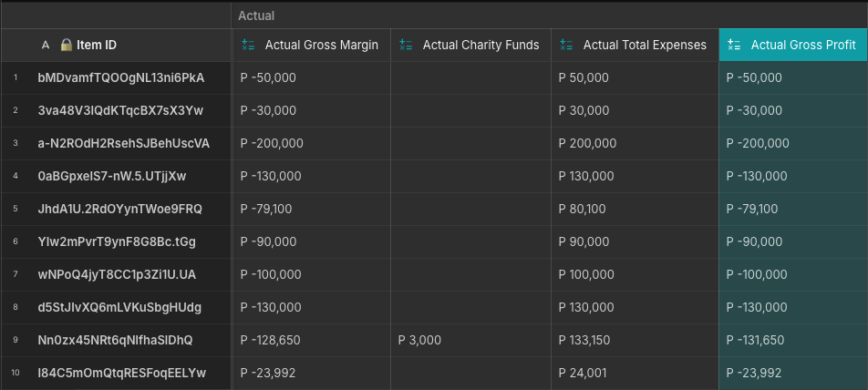This screenshot has width=868, height=390.
Task: Open item Nn0zx45NRt6qNlfhaSlDhQ
Action: click(x=115, y=340)
